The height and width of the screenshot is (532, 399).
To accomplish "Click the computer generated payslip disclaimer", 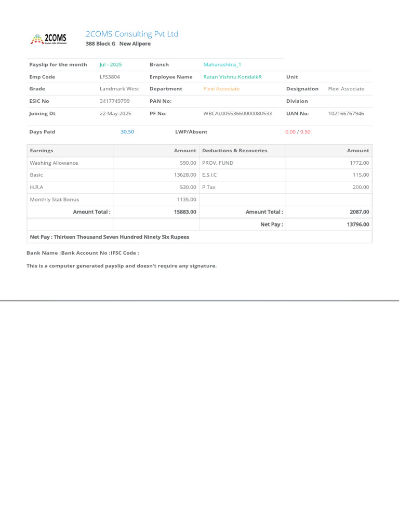I will 122,266.
